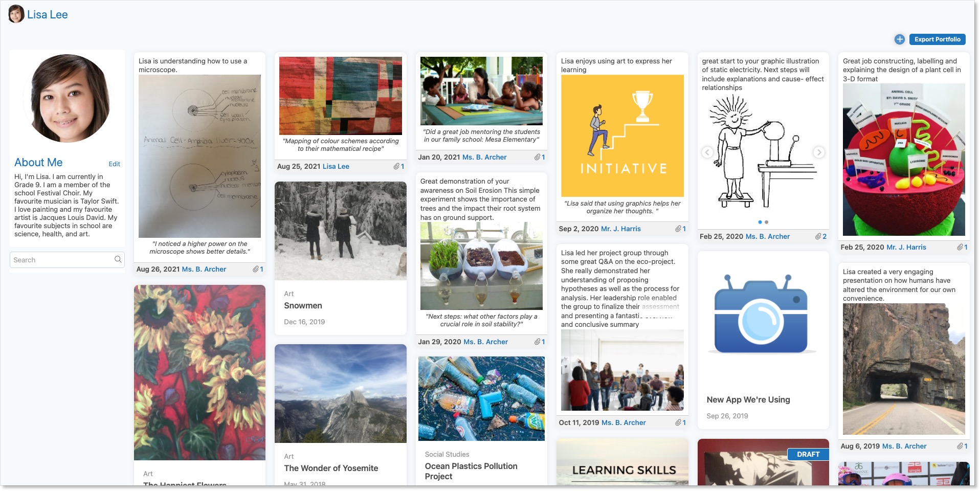This screenshot has width=980, height=491.
Task: Open Mr. J. Harris link on Feb 25, 2020 post
Action: (906, 247)
